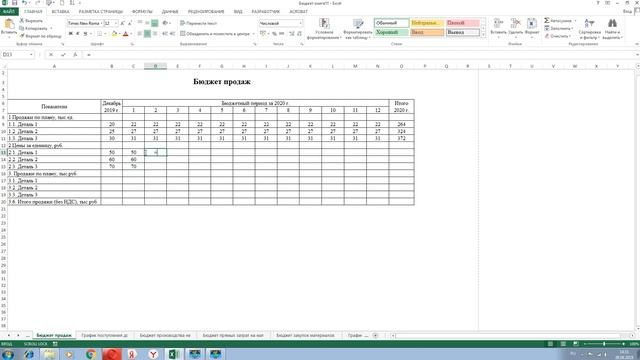
Task: Click the Format cells (Формат) icon
Action: coord(532,23)
